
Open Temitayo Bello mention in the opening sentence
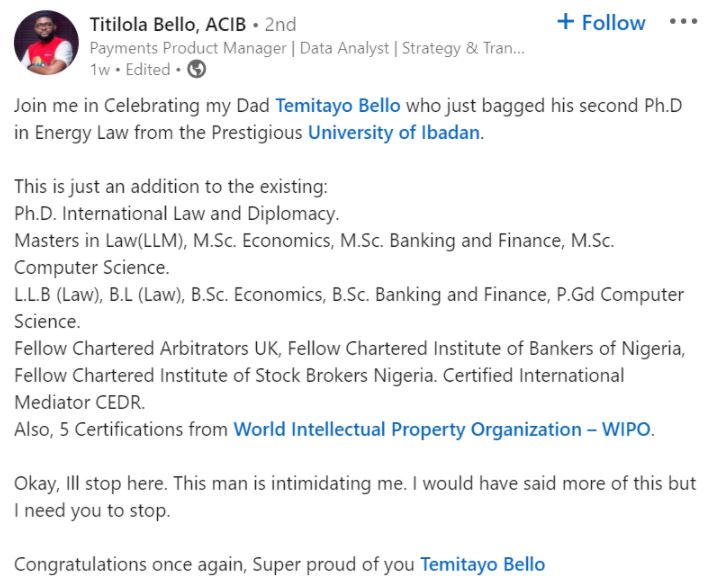336,105
